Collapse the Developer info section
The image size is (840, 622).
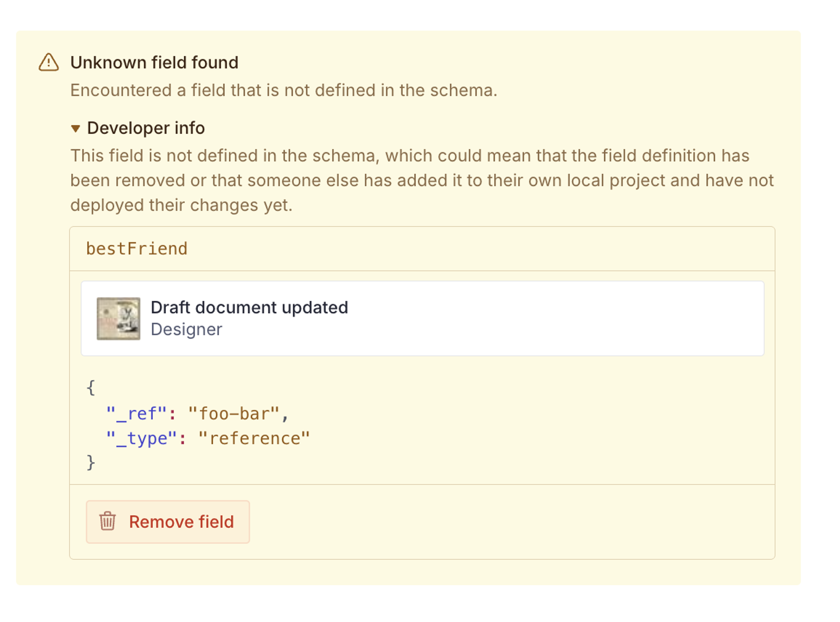coord(146,128)
